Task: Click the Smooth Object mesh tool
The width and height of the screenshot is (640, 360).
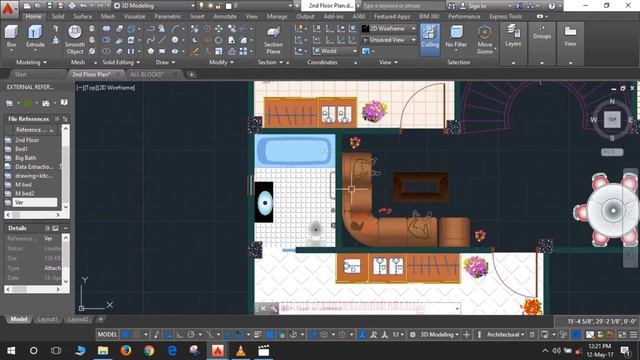Action: [75, 40]
